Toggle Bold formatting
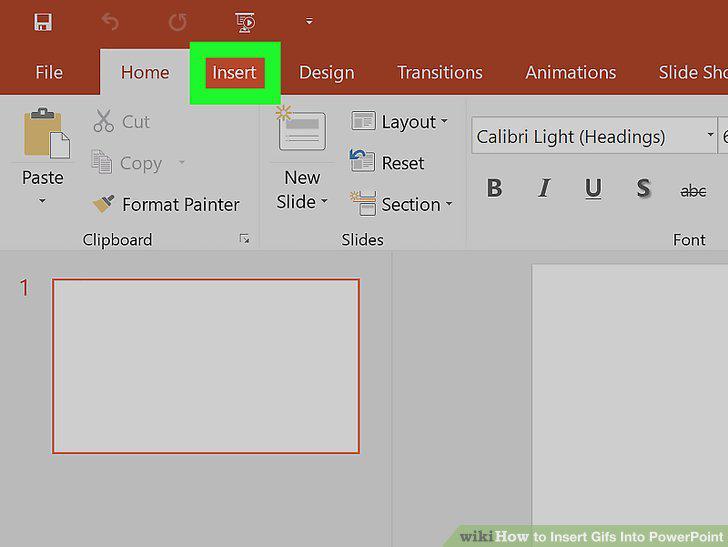 point(494,189)
